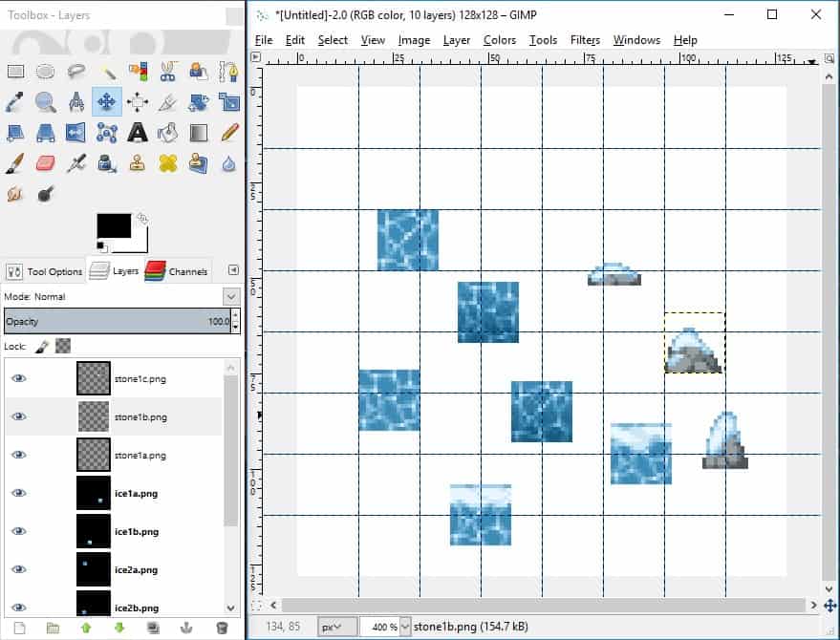Select the Blend gradient tool
Viewport: 840px width, 640px height.
coord(199,132)
